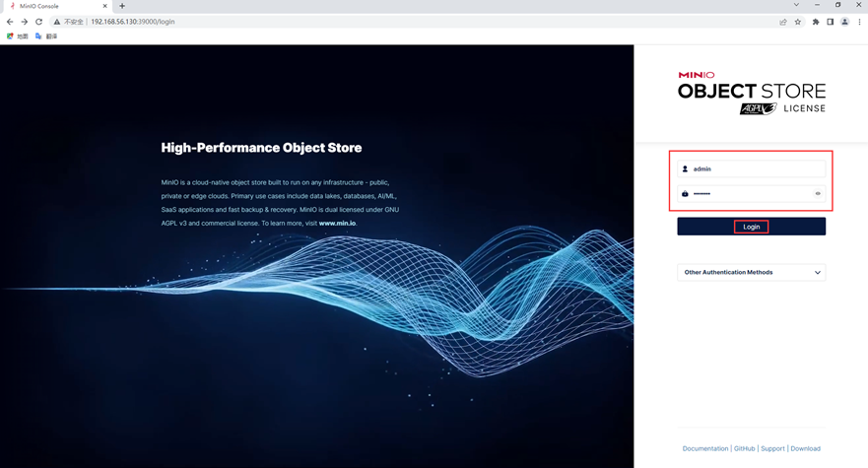The width and height of the screenshot is (868, 468).
Task: Open the translate bookmark
Action: coord(46,36)
